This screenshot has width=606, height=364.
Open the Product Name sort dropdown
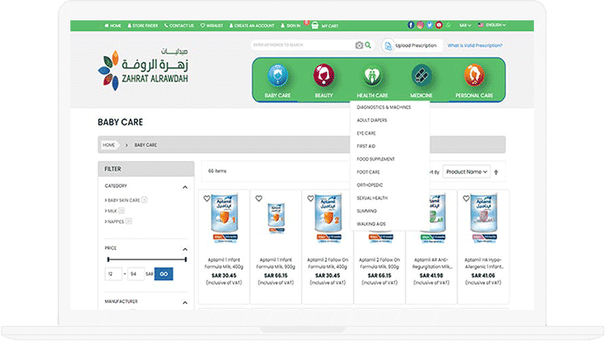coord(466,172)
